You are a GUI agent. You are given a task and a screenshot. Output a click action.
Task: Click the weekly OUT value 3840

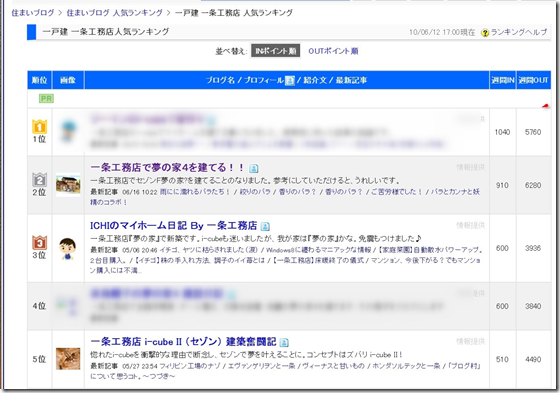[x=533, y=306]
